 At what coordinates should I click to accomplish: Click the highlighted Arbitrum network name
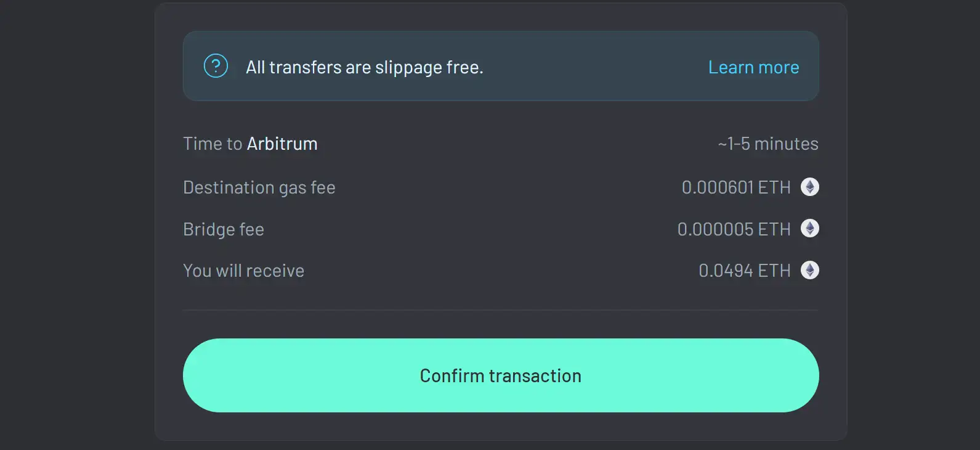[282, 144]
